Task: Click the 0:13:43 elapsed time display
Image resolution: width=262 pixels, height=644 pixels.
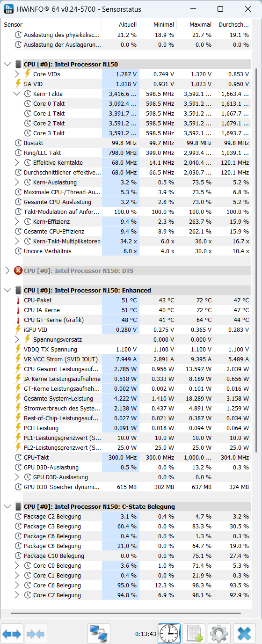Action: (x=146, y=634)
